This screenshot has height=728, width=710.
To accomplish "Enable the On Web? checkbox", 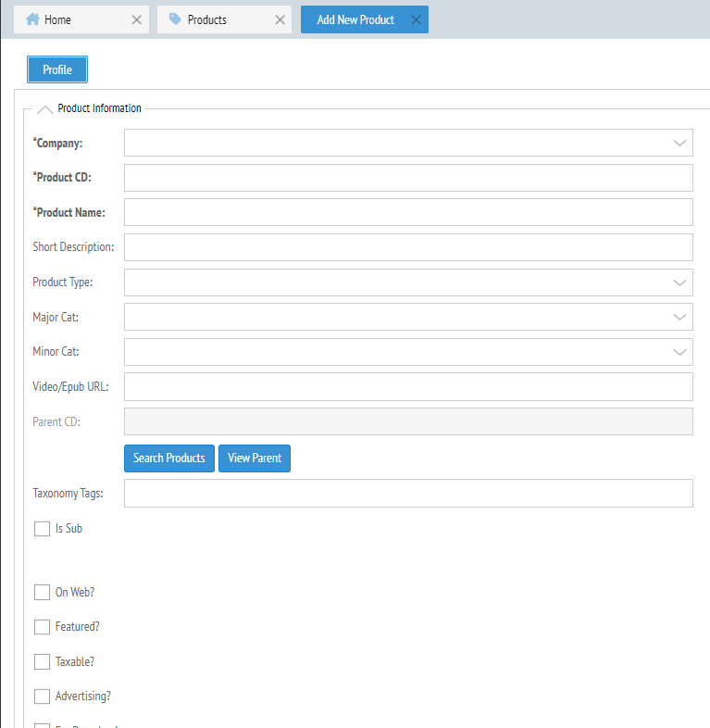I will (42, 593).
